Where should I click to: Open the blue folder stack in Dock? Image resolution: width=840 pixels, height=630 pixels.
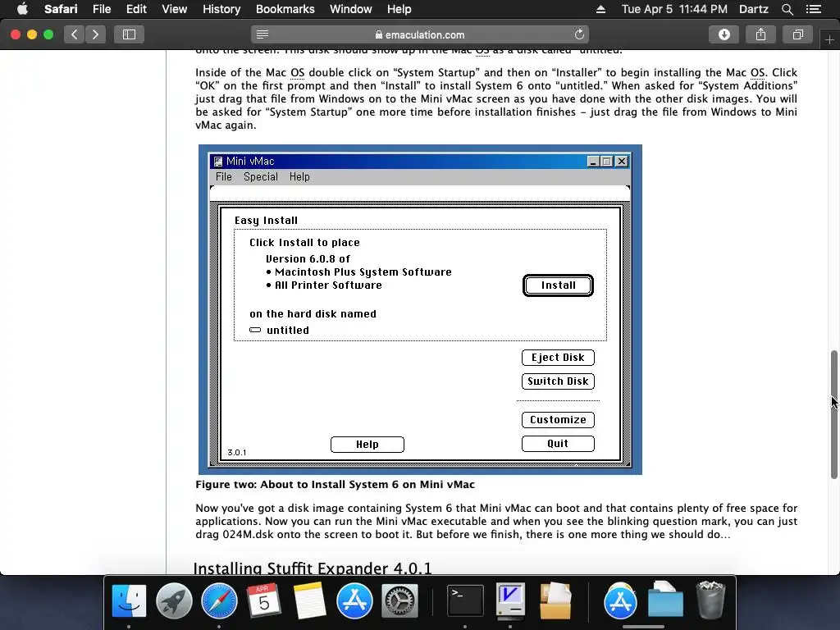[x=665, y=600]
